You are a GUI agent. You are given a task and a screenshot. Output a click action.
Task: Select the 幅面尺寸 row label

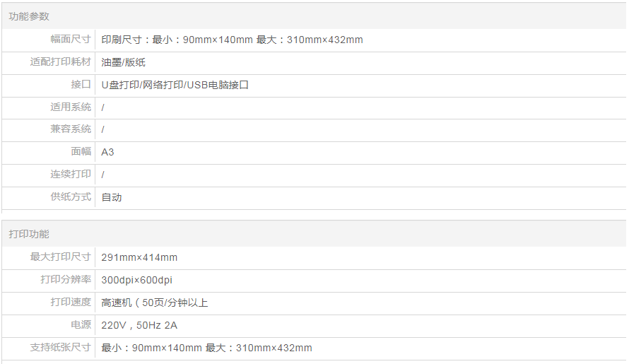[71, 40]
